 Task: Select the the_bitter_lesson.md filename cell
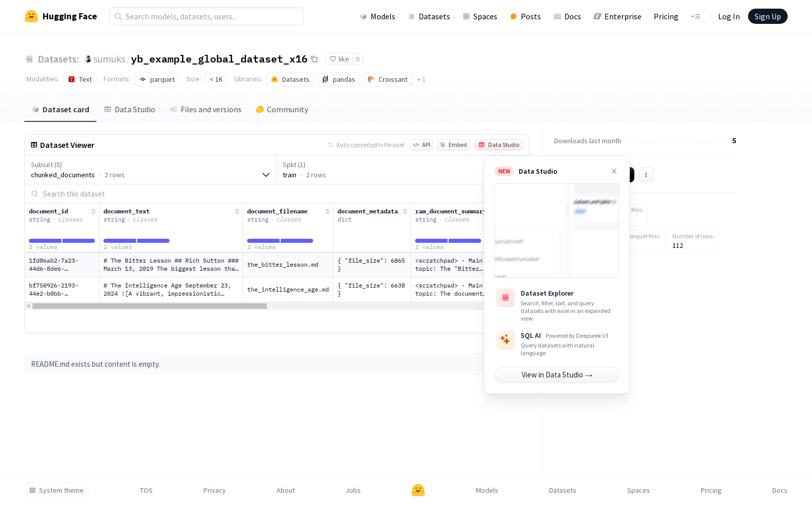coord(288,265)
